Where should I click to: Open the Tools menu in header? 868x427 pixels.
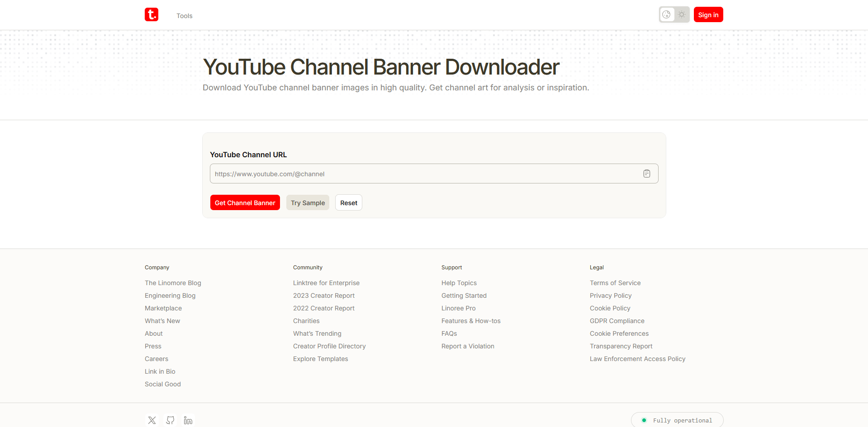coord(184,16)
